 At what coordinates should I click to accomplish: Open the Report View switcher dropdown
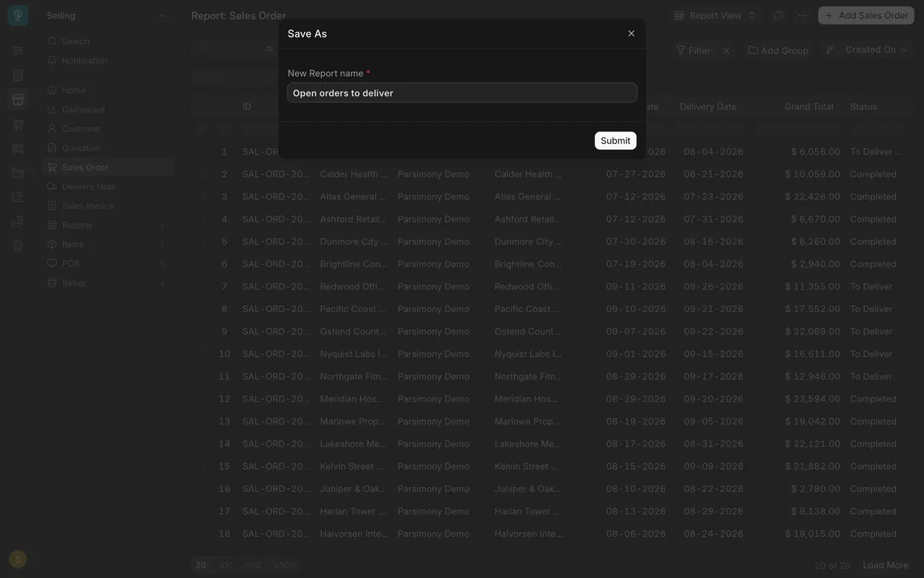point(715,15)
